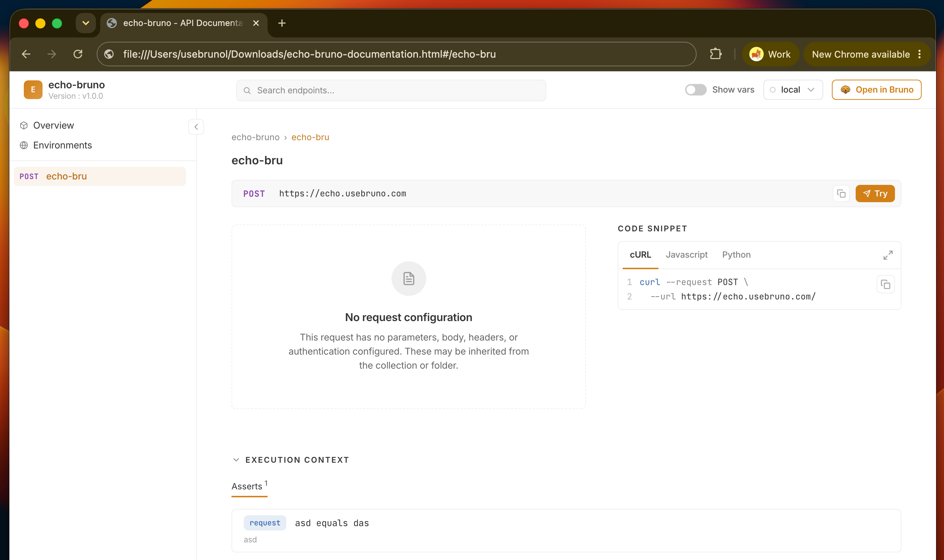The width and height of the screenshot is (944, 560).
Task: Open the Overview sidebar item
Action: pyautogui.click(x=54, y=125)
